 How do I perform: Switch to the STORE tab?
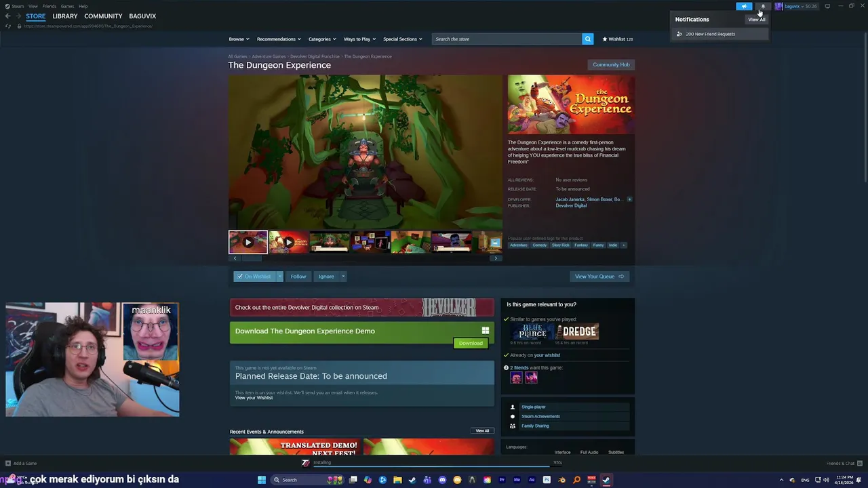[x=36, y=16]
